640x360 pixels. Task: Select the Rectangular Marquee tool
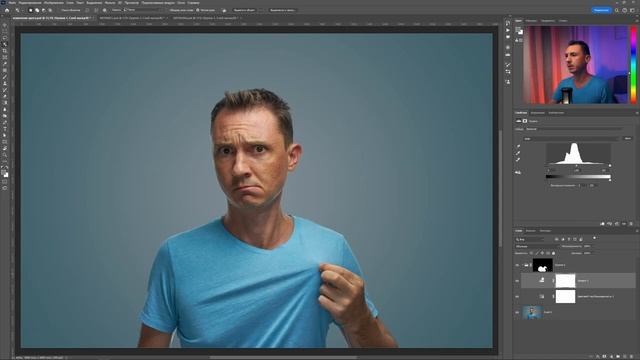[x=5, y=31]
